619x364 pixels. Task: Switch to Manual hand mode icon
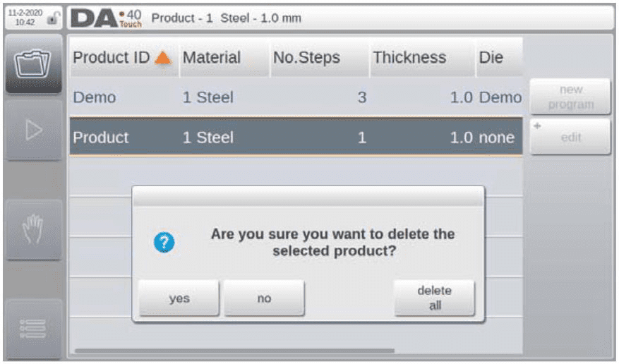(34, 229)
